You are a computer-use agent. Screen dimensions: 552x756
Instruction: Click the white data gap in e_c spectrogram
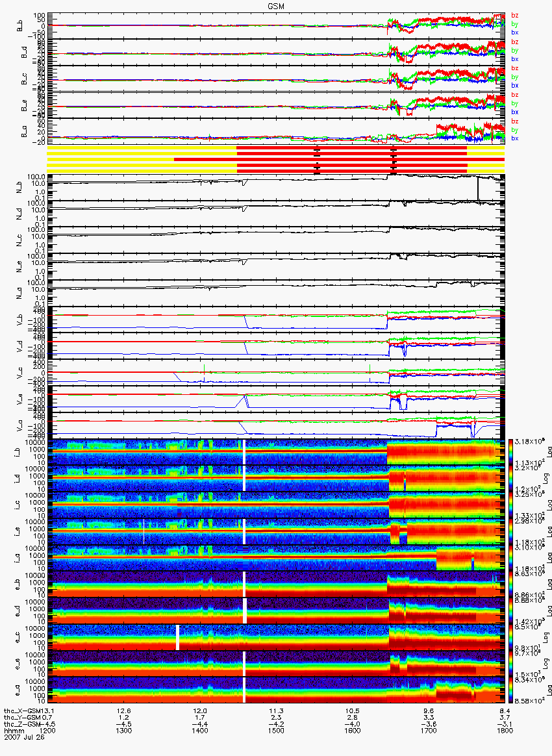coord(177,637)
